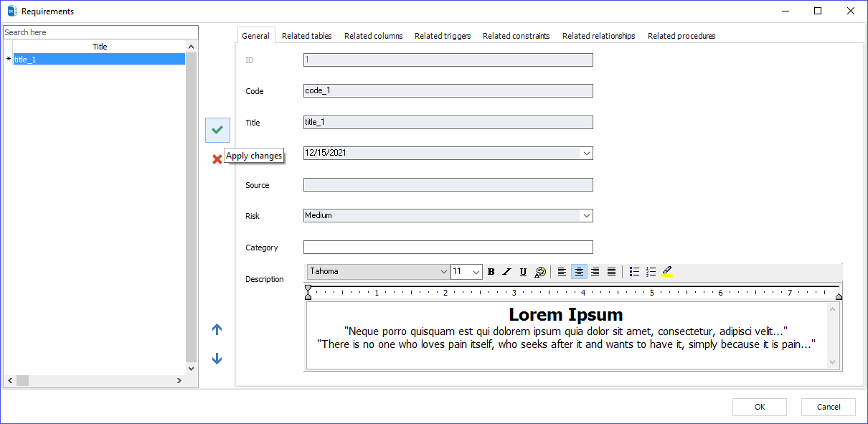Move requirement up with the blue up arrow
The width and height of the screenshot is (868, 424).
pyautogui.click(x=217, y=329)
